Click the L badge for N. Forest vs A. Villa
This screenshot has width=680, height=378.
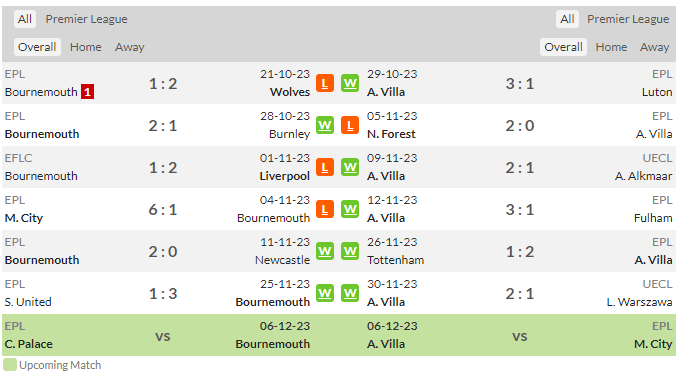[x=350, y=125]
